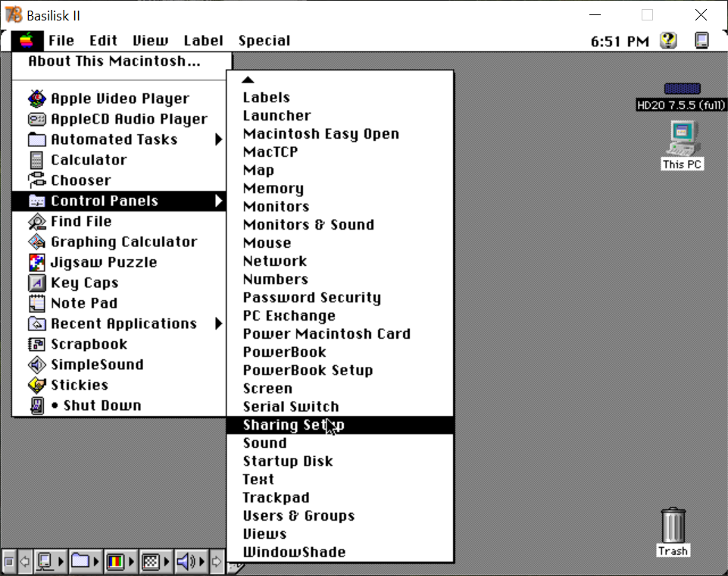This screenshot has width=728, height=576.
Task: Choose Startup Disk
Action: 340,462
